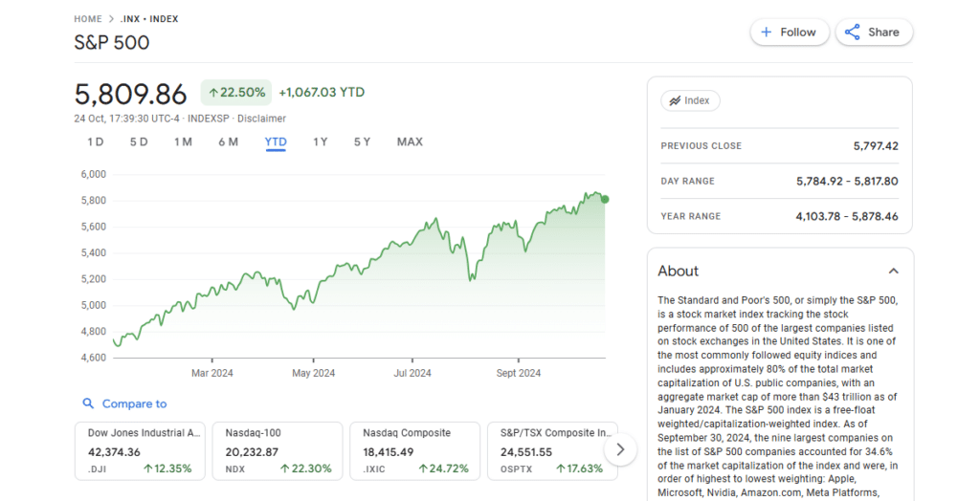Switch the chart to the 1D range

[x=95, y=142]
